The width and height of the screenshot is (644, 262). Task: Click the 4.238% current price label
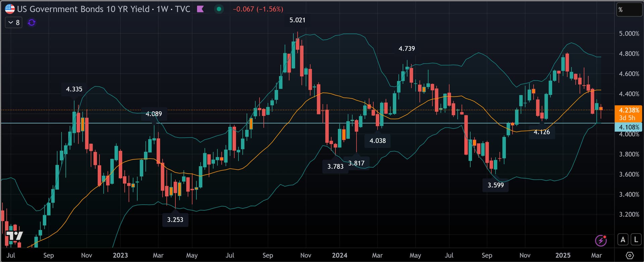point(629,110)
